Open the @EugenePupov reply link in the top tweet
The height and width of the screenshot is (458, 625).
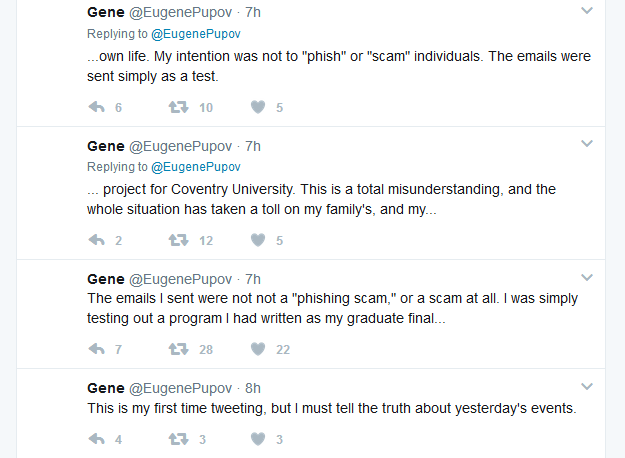[x=196, y=35]
